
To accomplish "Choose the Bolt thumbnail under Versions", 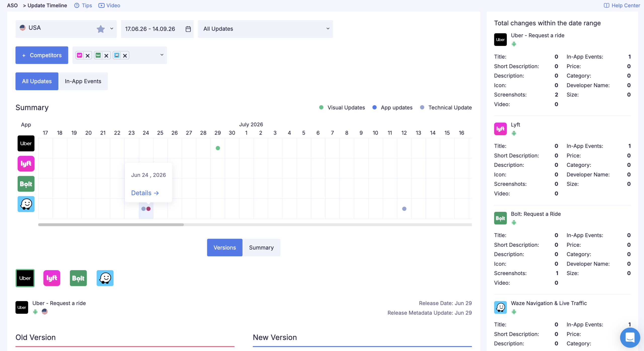I will (x=78, y=278).
